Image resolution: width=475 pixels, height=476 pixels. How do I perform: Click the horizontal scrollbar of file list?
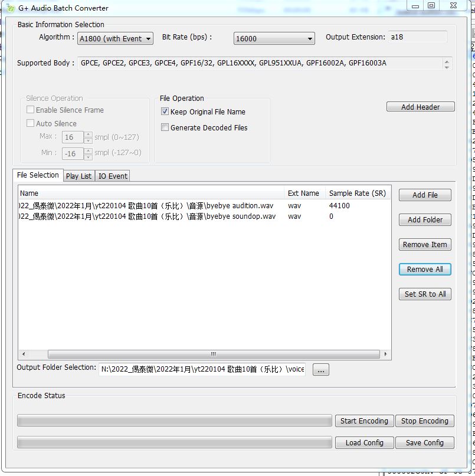pos(212,354)
